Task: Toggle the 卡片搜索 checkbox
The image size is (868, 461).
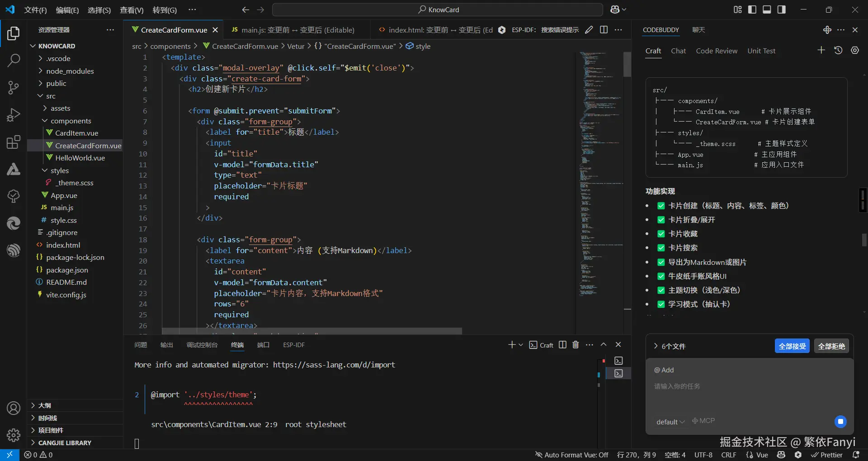Action: coord(661,248)
